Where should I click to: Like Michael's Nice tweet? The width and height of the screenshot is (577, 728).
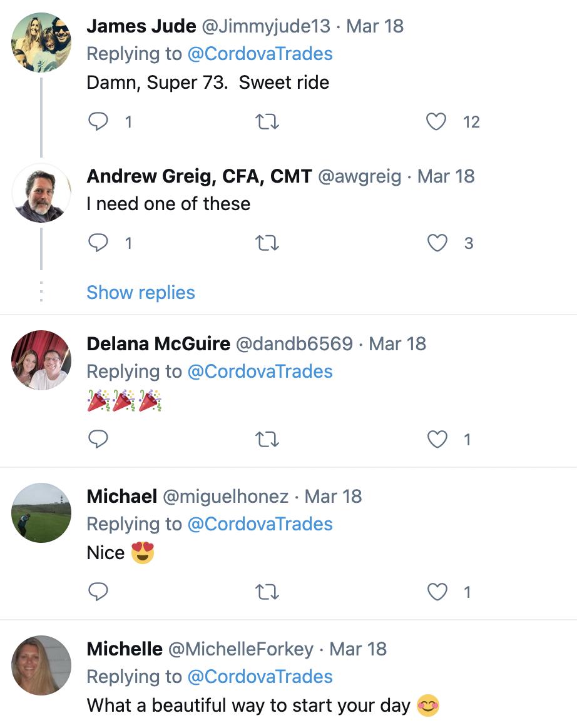(436, 592)
